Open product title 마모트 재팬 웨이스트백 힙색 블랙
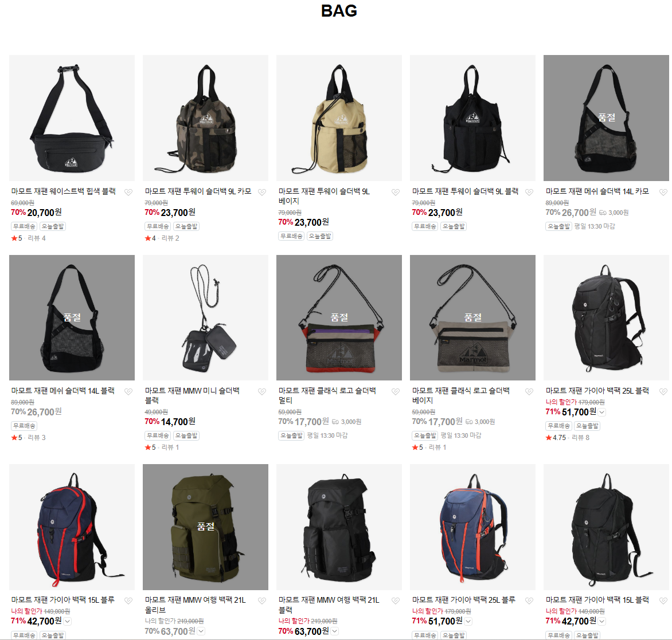Viewport: 672px width, 640px height. coord(64,191)
